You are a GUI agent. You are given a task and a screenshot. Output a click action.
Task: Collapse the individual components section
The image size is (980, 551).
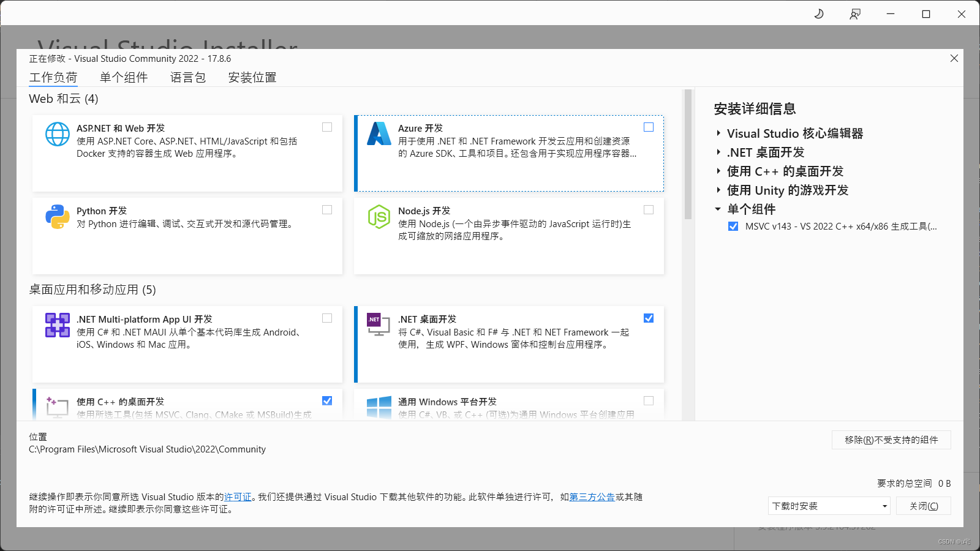coord(718,209)
